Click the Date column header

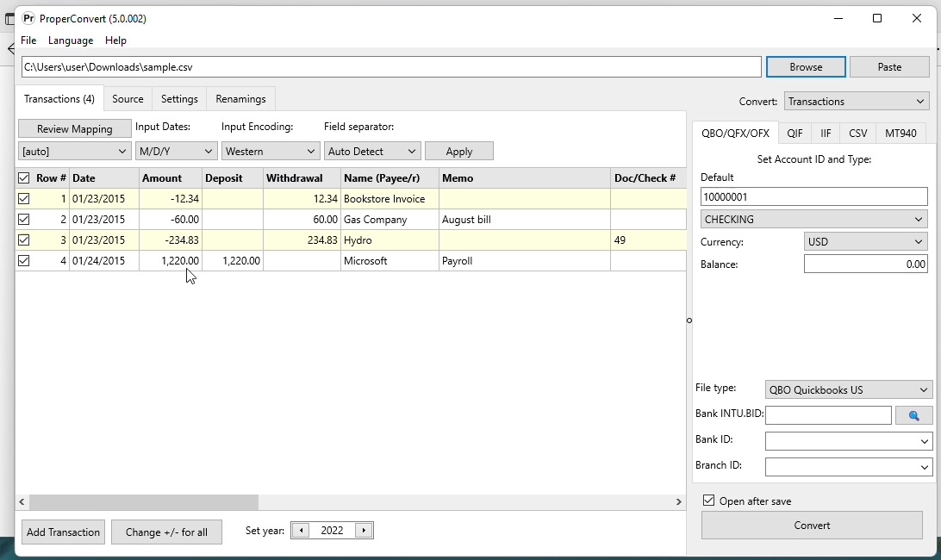point(104,178)
